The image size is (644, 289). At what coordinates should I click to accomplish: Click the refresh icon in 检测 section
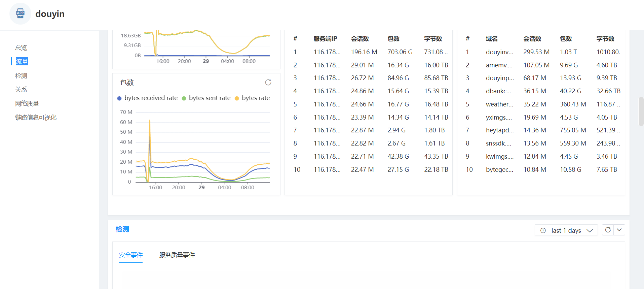click(x=608, y=230)
